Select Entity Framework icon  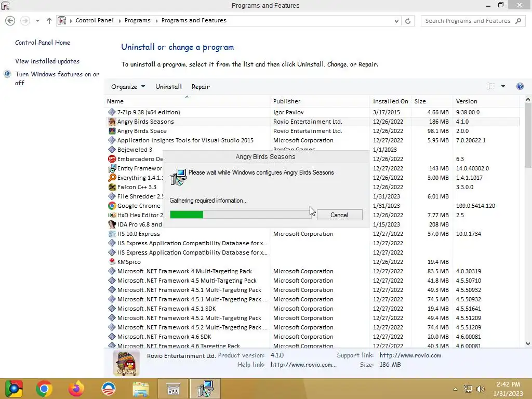pos(112,168)
